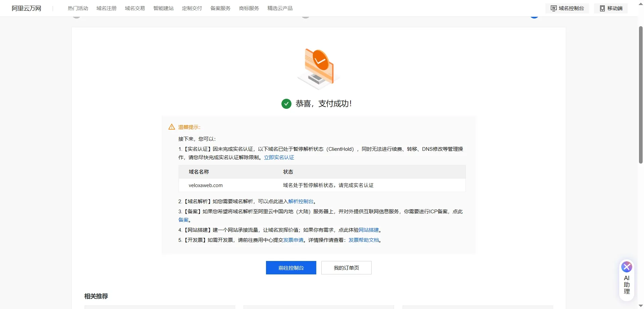This screenshot has height=309, width=644.
Task: Dismiss the AI assistant with its X button
Action: 627,267
